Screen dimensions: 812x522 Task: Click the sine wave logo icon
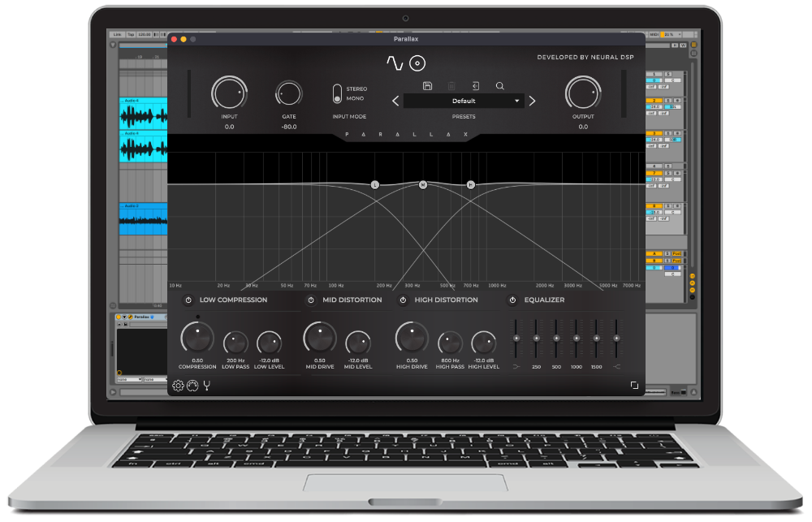click(395, 63)
